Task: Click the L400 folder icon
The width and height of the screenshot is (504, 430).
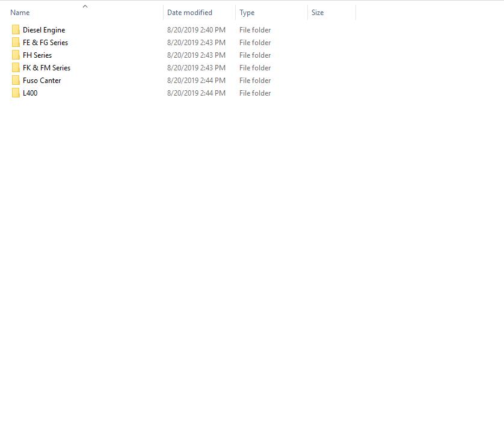Action: click(16, 93)
